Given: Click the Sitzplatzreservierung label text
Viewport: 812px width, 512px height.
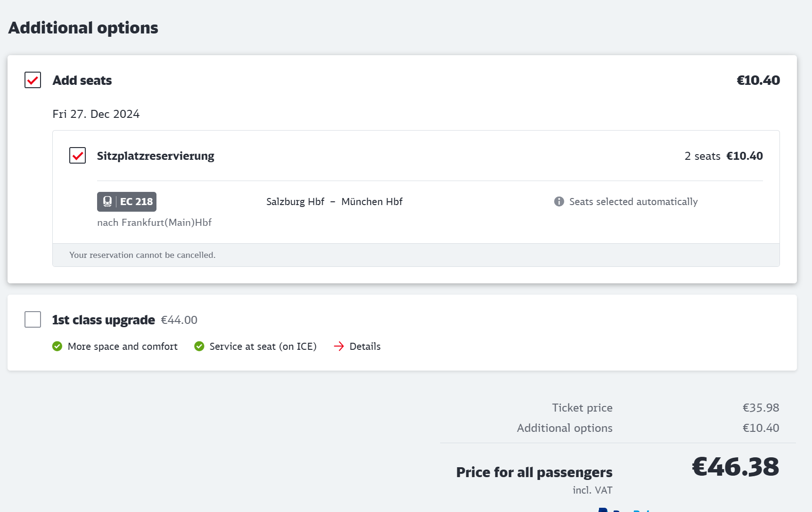Looking at the screenshot, I should tap(156, 156).
